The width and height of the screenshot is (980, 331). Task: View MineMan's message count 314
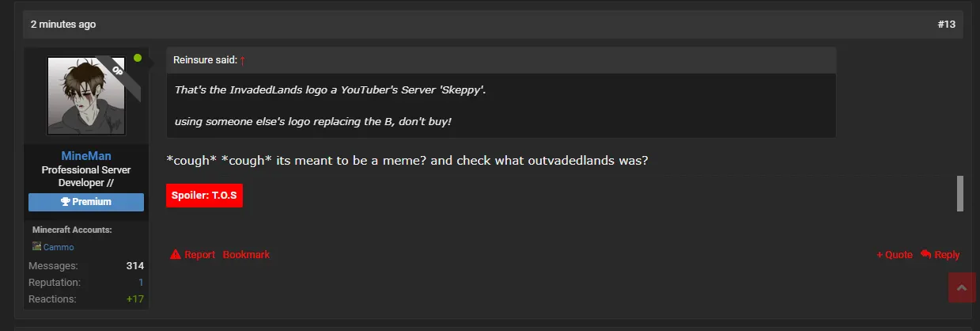(x=134, y=265)
